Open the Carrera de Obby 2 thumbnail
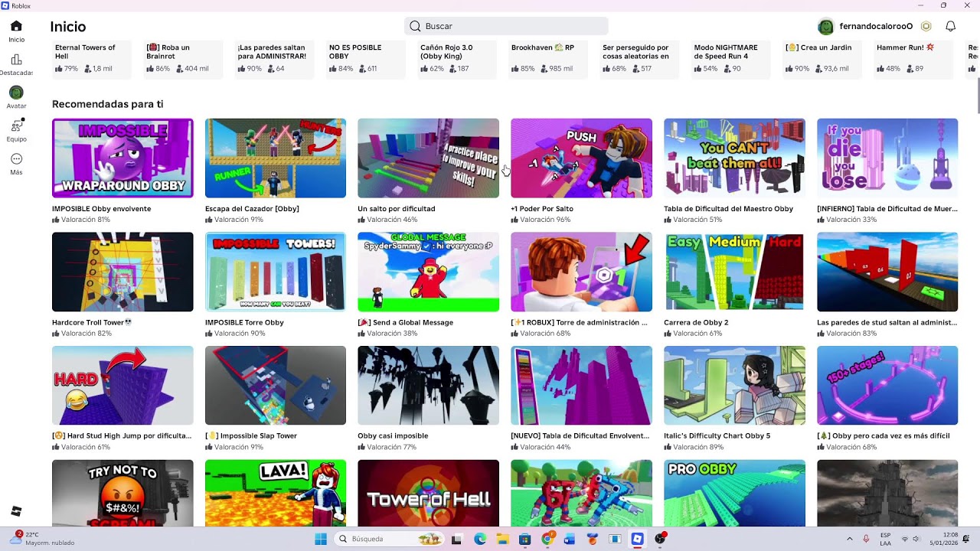 pos(734,272)
